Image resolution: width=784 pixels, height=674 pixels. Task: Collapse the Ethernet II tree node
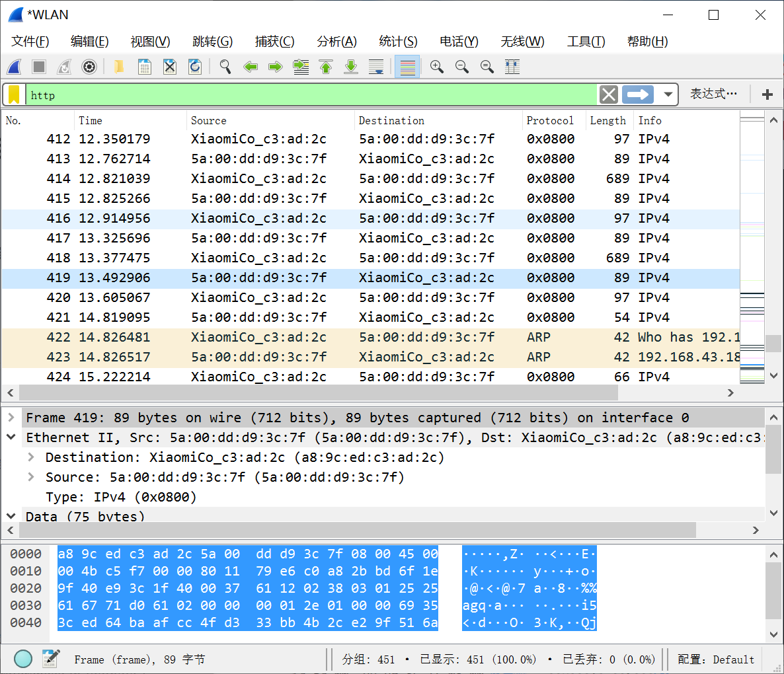11,437
